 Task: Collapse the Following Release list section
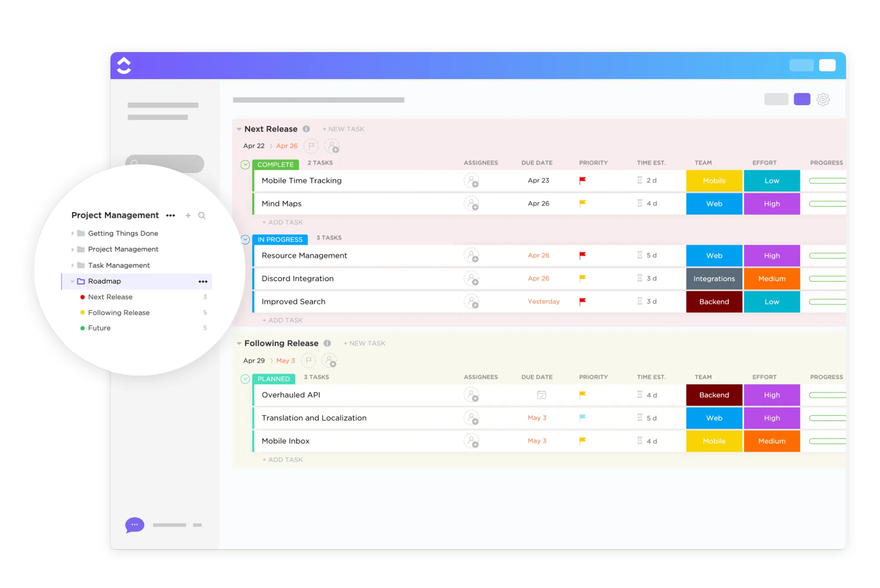coord(239,343)
